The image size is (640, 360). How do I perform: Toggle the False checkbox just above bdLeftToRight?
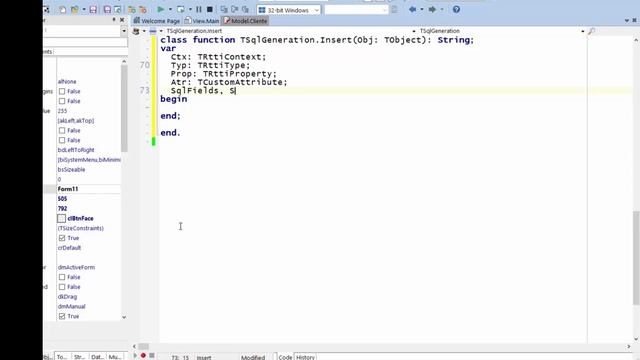(62, 140)
